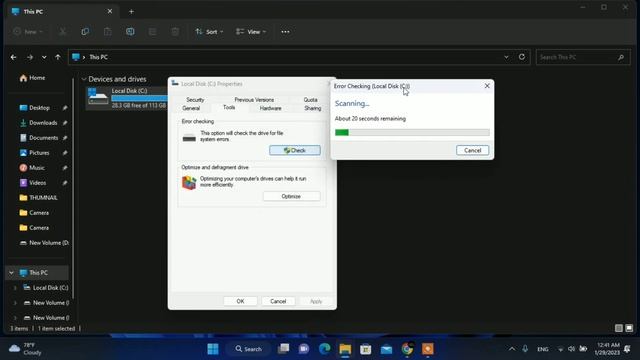Switch to the Security tab
The width and height of the screenshot is (640, 360).
pos(195,100)
